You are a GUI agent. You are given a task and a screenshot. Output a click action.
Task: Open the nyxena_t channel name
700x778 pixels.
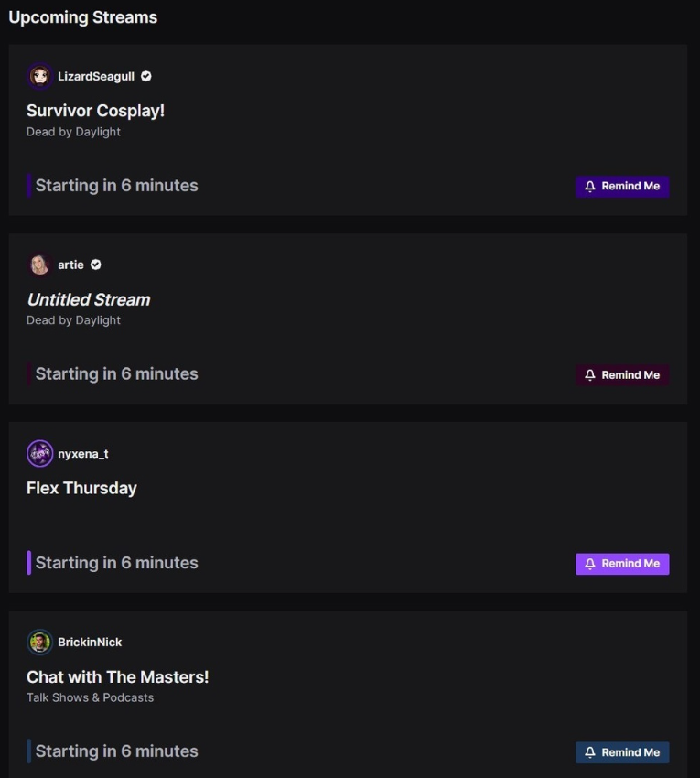83,454
